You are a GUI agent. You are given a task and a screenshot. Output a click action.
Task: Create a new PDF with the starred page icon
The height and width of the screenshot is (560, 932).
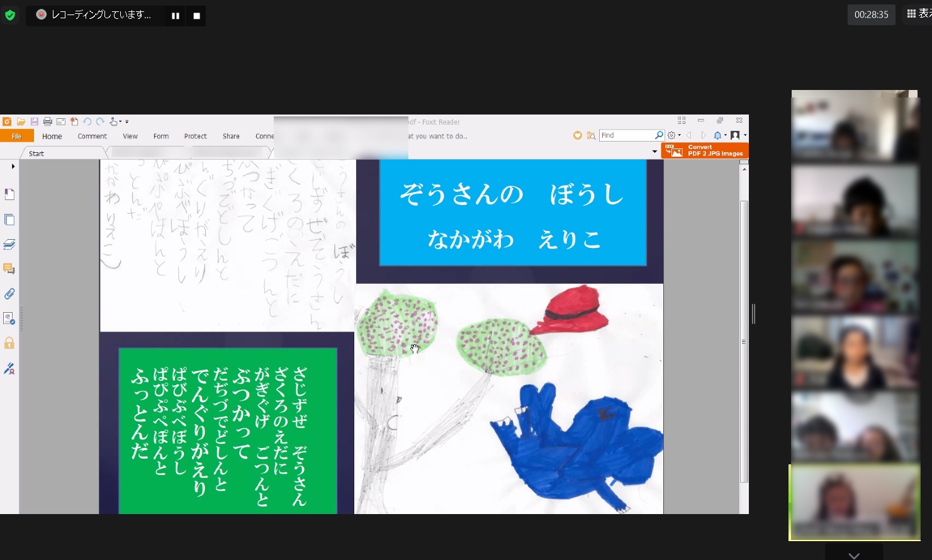tap(74, 121)
